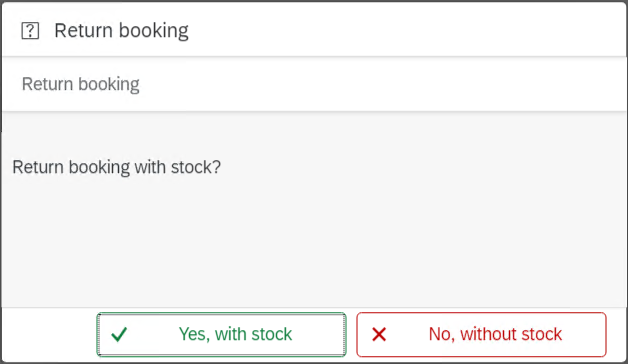The image size is (628, 364).
Task: Click the green Yes, with stock label text
Action: pyautogui.click(x=235, y=334)
